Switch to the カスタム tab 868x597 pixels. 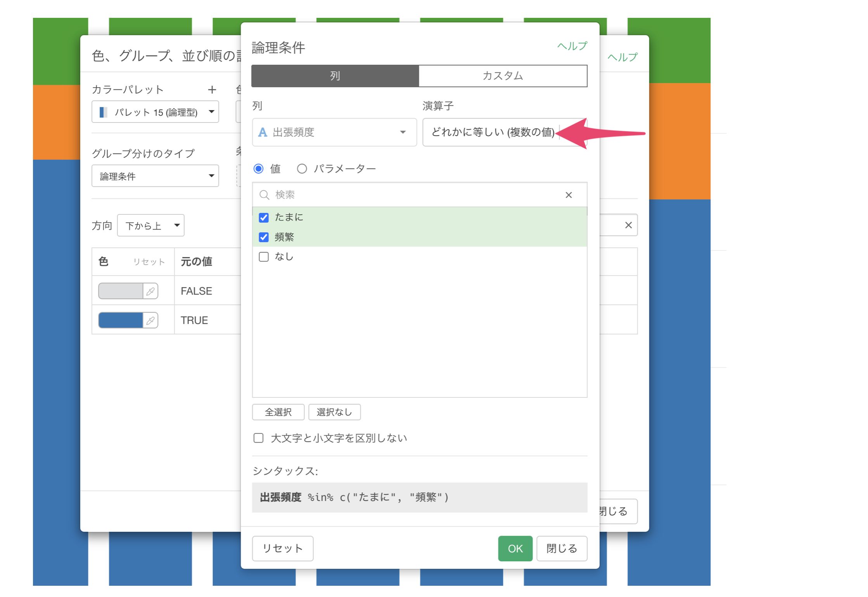503,76
